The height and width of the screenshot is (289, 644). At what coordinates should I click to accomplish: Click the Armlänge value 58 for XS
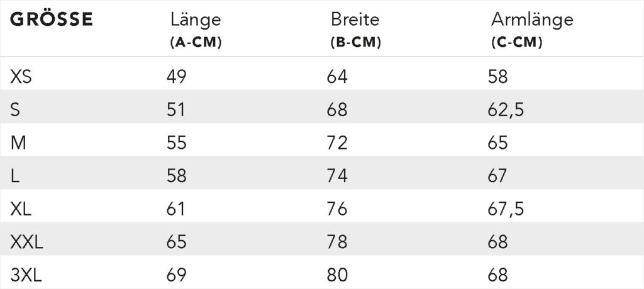(497, 77)
